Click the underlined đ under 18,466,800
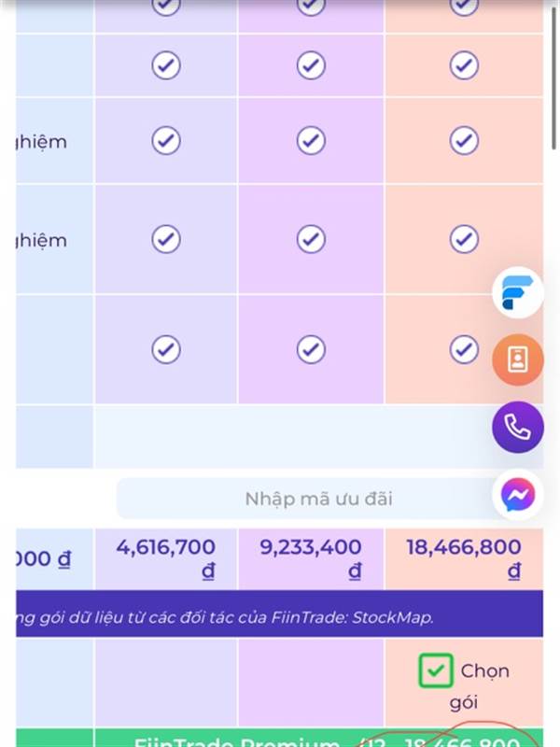The image size is (560, 747). pos(514,571)
